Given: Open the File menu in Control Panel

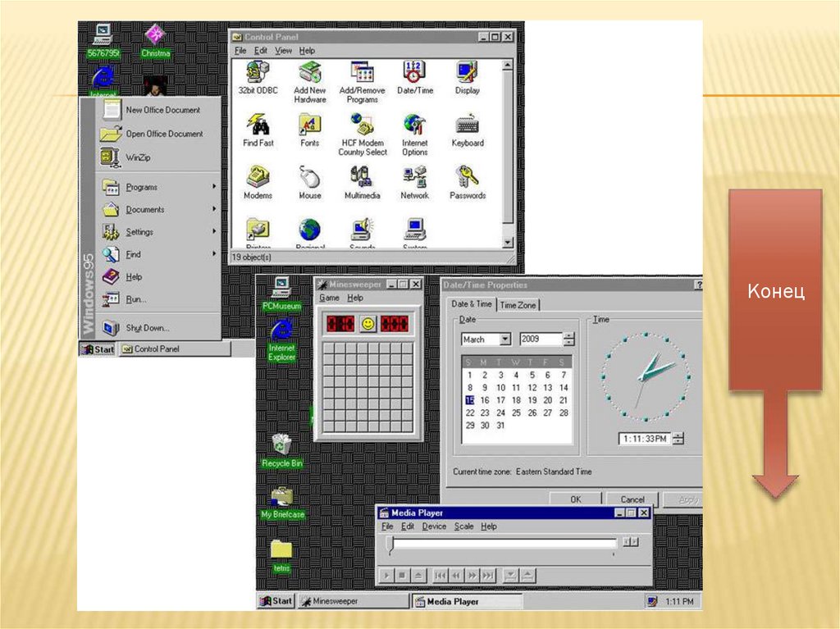Looking at the screenshot, I should pos(240,50).
